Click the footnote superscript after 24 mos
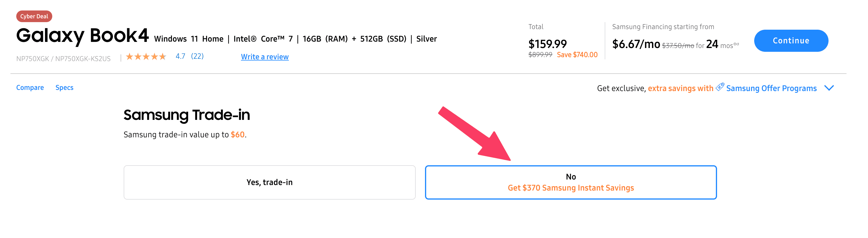868x238 pixels. point(736,44)
